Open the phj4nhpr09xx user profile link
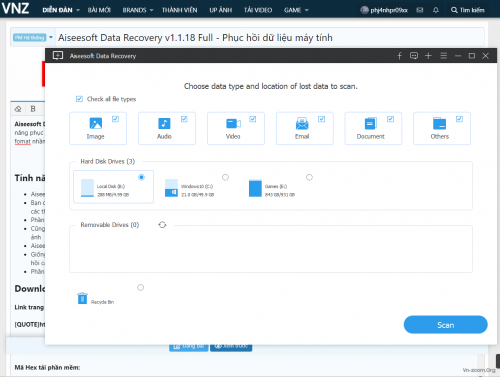 pyautogui.click(x=389, y=10)
